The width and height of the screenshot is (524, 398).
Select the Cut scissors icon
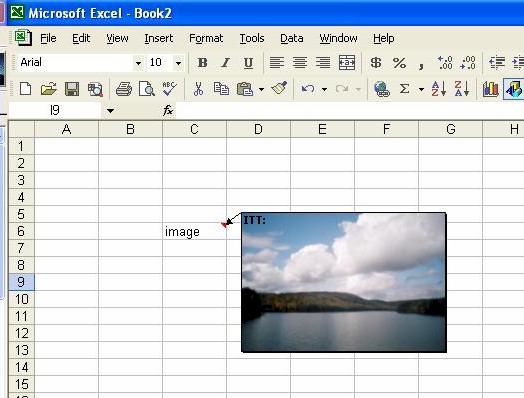click(199, 89)
